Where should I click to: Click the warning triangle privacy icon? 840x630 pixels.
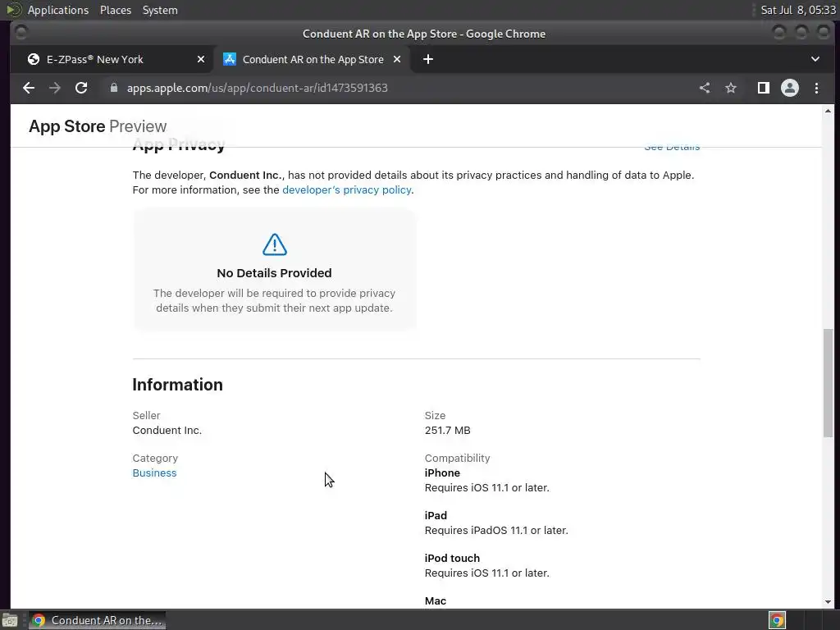274,244
